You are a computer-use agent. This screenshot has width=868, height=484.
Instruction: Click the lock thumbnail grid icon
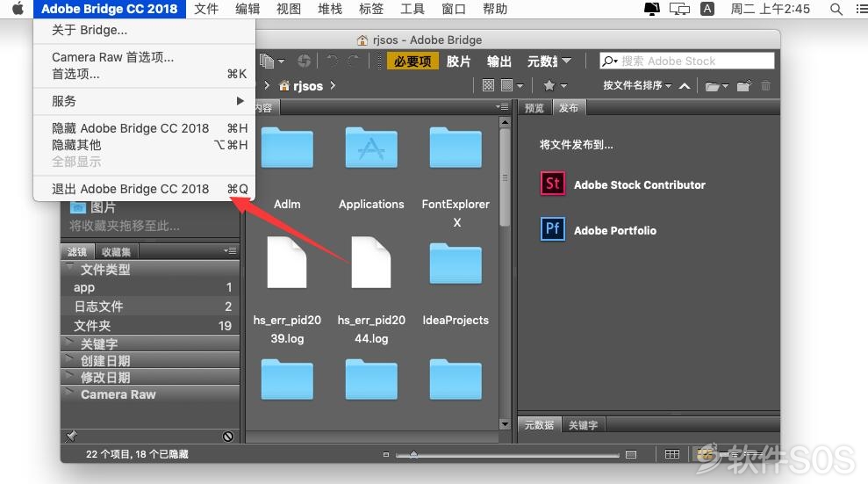[x=672, y=454]
